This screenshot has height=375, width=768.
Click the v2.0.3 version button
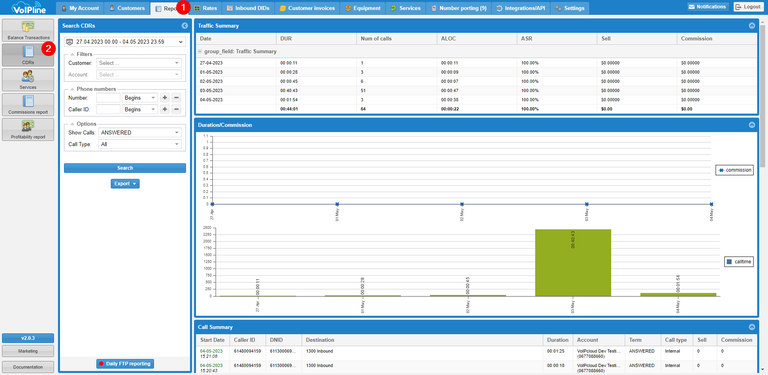(x=28, y=338)
